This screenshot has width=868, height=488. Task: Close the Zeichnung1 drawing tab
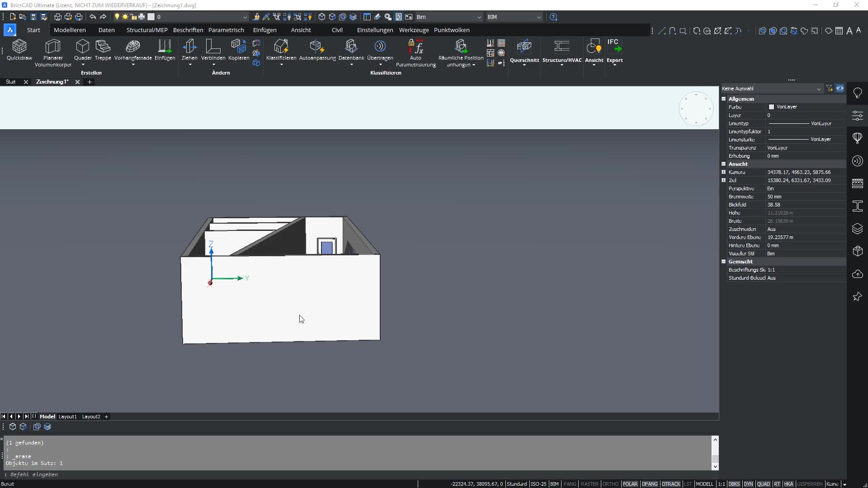tap(77, 82)
